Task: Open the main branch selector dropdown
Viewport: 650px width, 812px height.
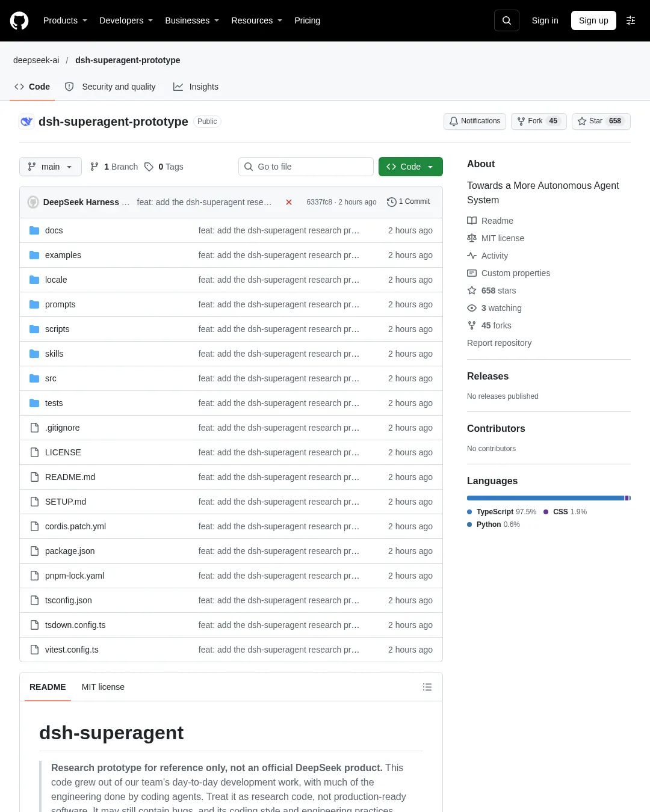Action: pyautogui.click(x=51, y=167)
